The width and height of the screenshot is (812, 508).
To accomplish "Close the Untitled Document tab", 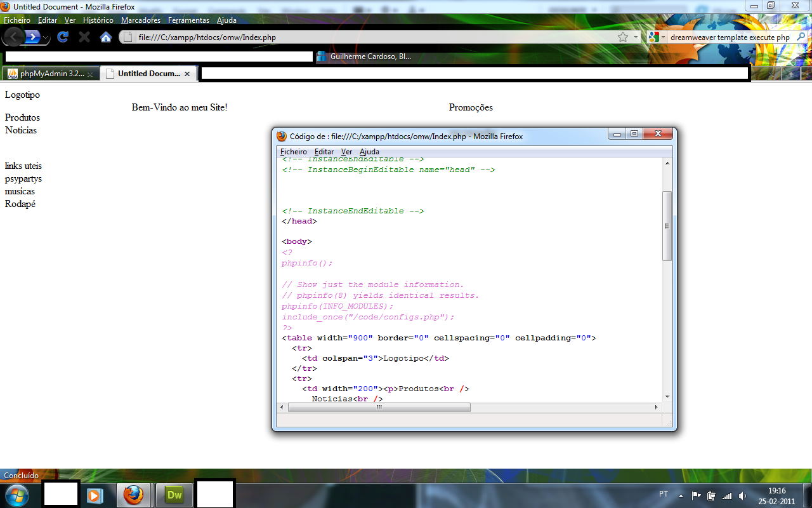I will click(188, 74).
